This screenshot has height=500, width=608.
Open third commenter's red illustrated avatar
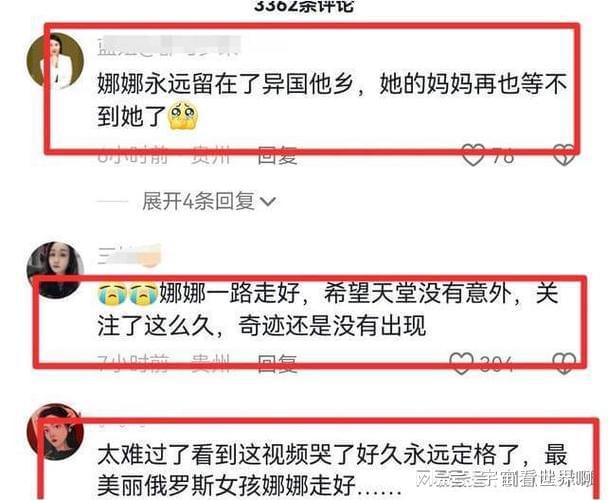coord(55,431)
